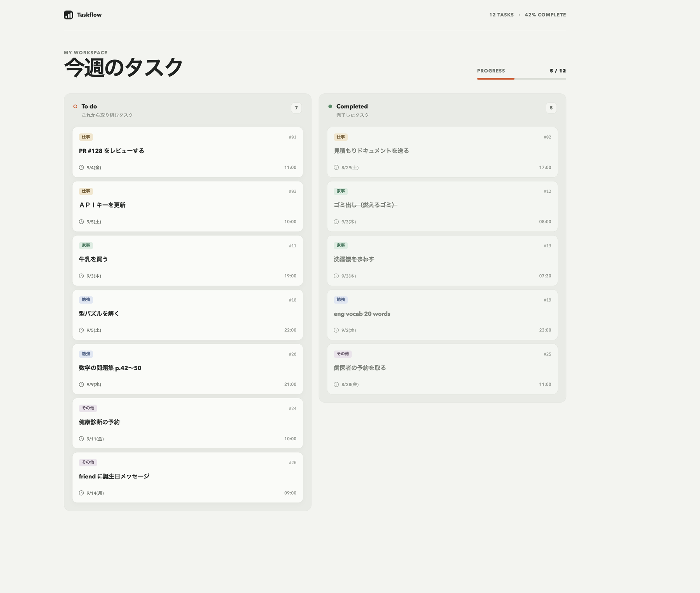
Task: Click the clock icon beside 8/29(土)
Action: tap(336, 167)
